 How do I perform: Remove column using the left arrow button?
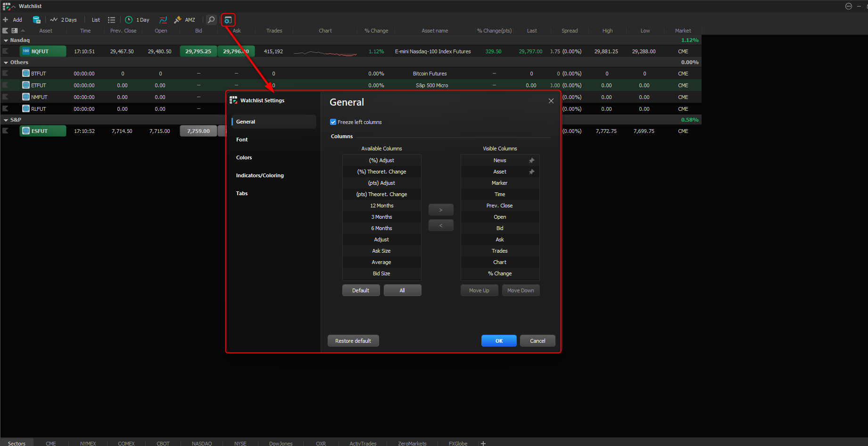click(x=441, y=225)
